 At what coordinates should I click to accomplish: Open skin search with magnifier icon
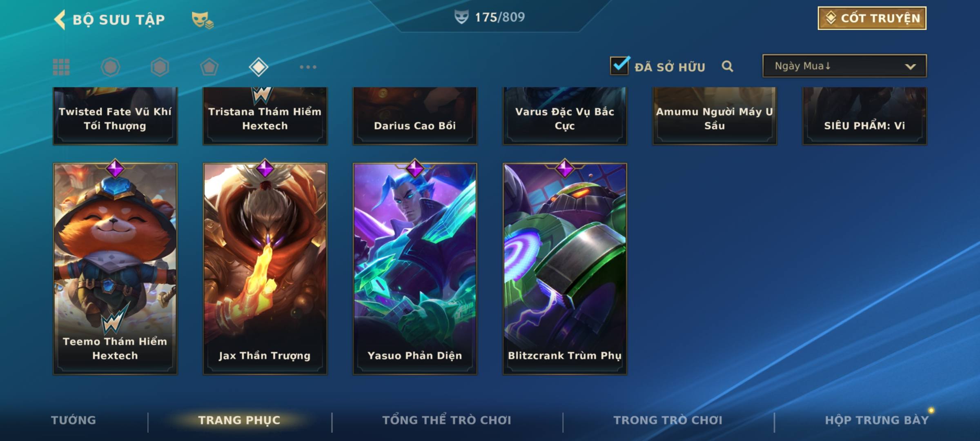click(727, 66)
